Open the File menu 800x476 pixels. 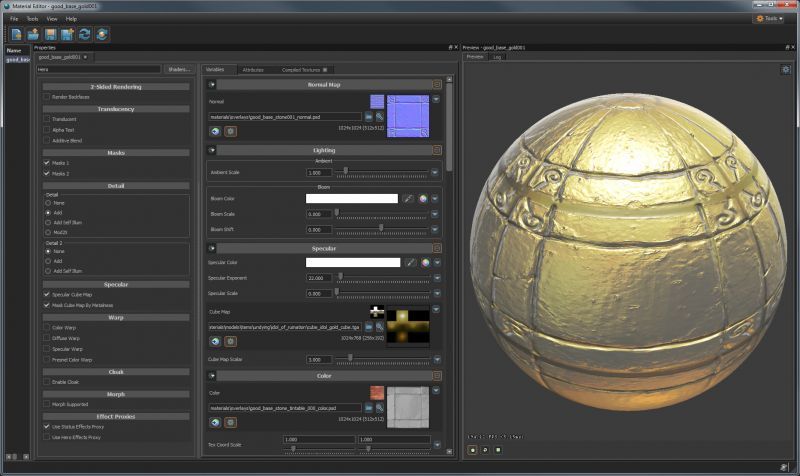[x=14, y=19]
